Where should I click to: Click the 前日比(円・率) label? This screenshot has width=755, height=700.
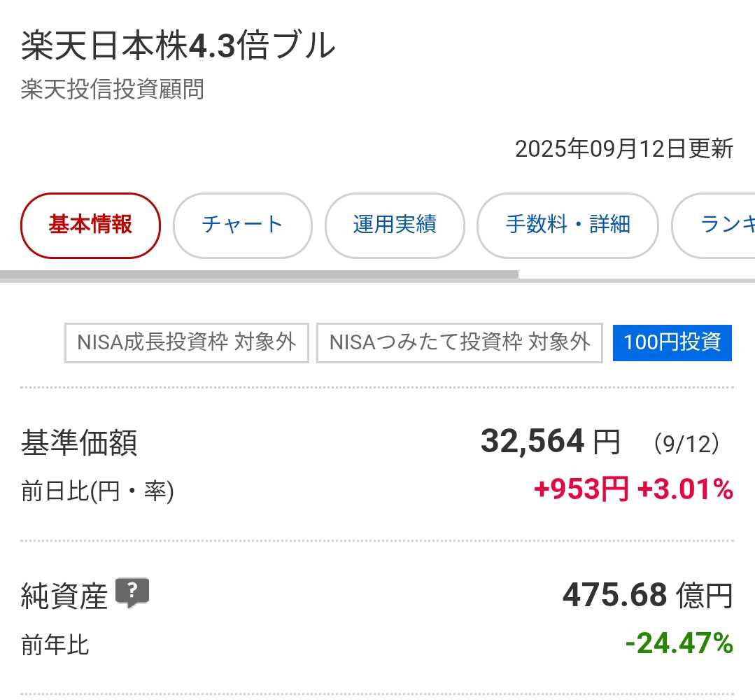click(97, 491)
